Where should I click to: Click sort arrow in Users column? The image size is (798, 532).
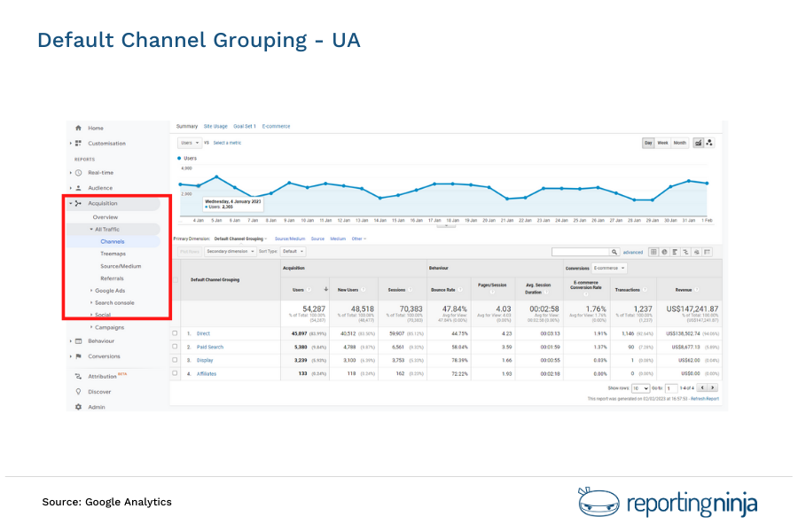pos(325,289)
